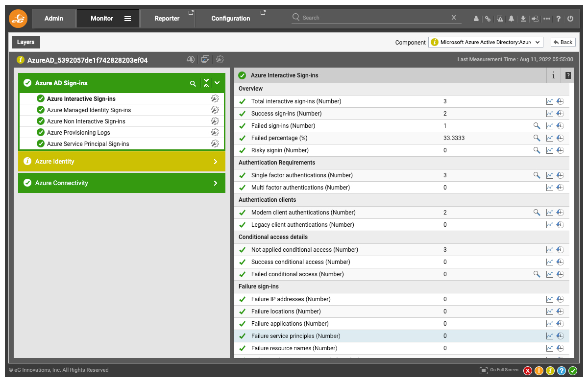Click the Failure applications (Number) measure
Image resolution: width=588 pixels, height=382 pixels.
pyautogui.click(x=290, y=324)
